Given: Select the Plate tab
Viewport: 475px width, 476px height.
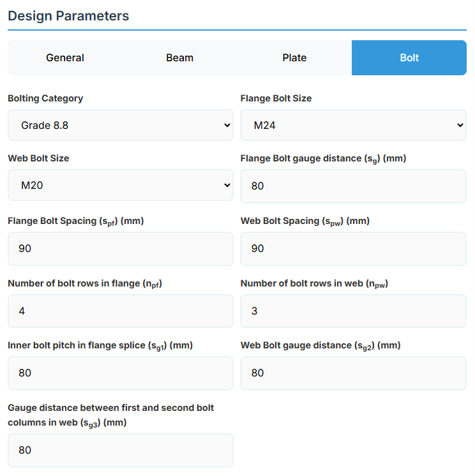Looking at the screenshot, I should pos(294,58).
